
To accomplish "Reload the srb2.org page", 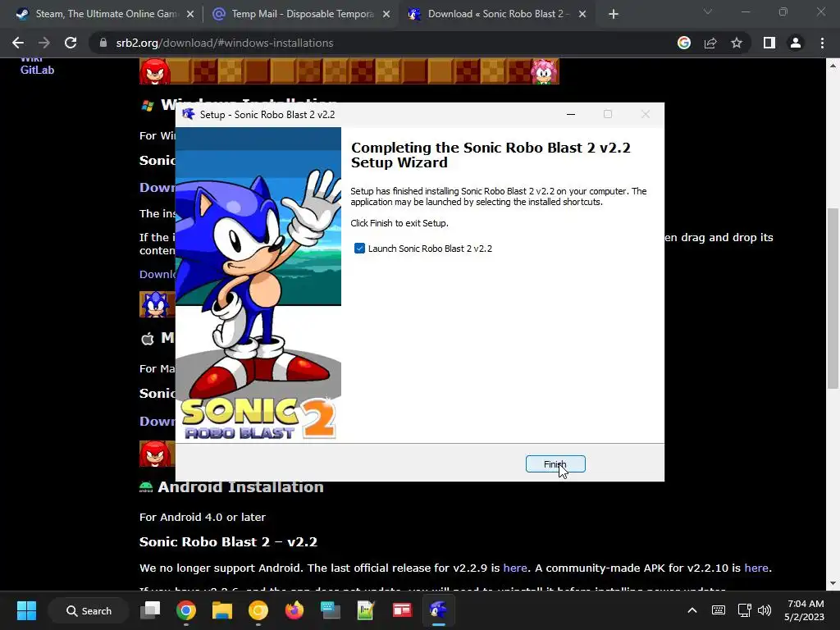I will tap(71, 43).
